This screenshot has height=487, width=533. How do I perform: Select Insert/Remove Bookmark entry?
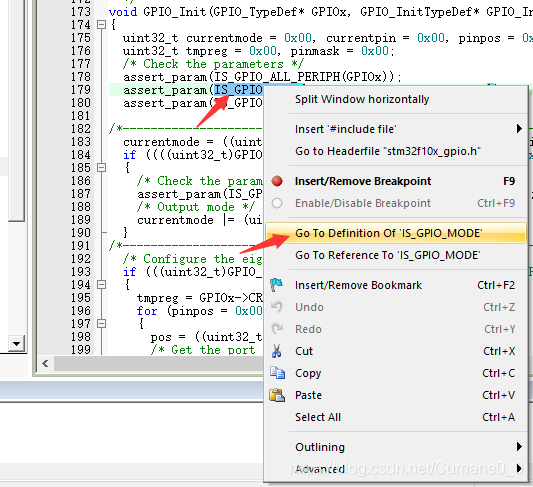(396, 285)
